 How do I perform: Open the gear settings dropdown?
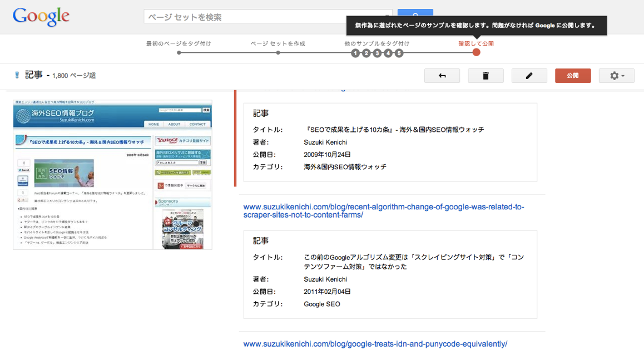point(617,76)
